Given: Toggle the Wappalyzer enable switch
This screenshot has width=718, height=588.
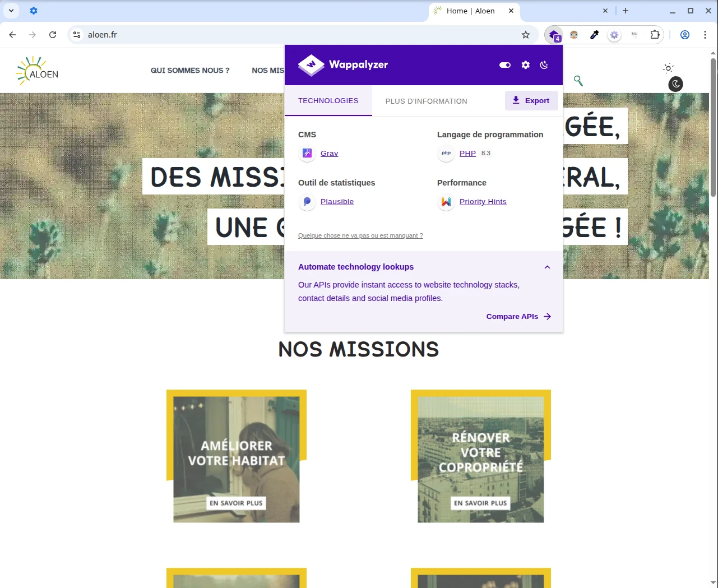Looking at the screenshot, I should [505, 65].
